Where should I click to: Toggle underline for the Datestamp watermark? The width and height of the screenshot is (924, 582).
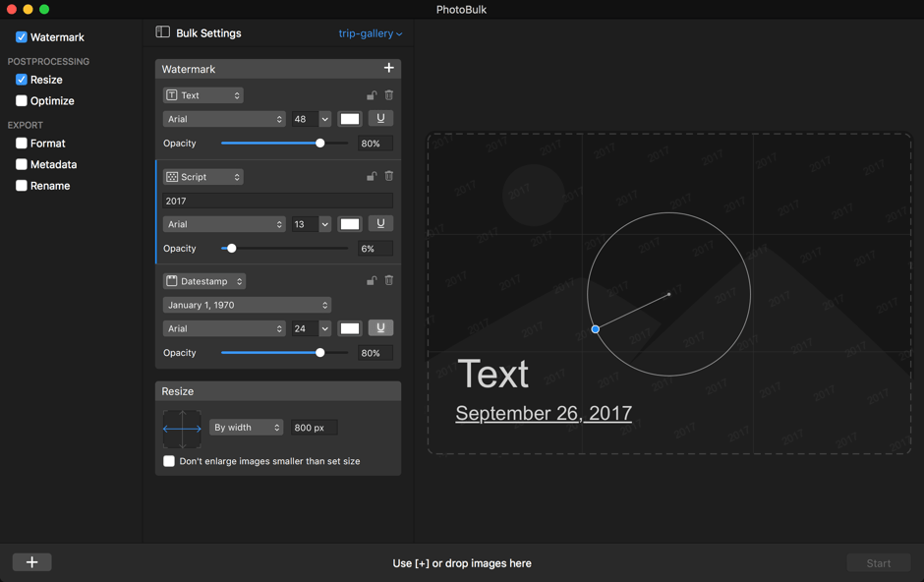tap(380, 327)
